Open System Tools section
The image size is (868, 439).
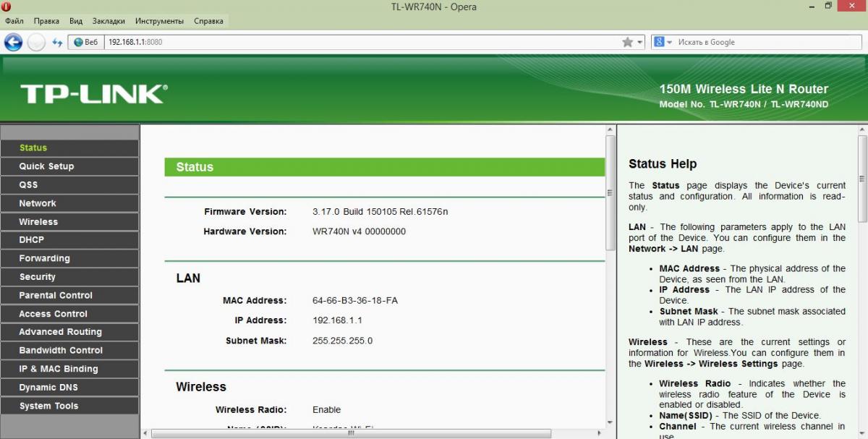(x=69, y=406)
